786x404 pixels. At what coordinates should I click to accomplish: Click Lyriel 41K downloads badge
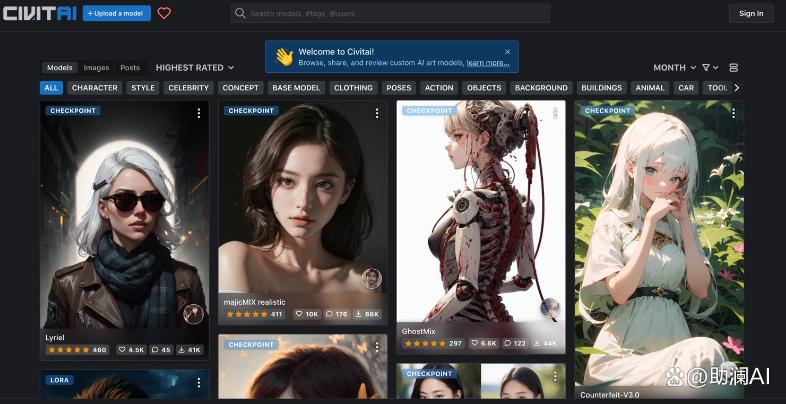click(190, 350)
